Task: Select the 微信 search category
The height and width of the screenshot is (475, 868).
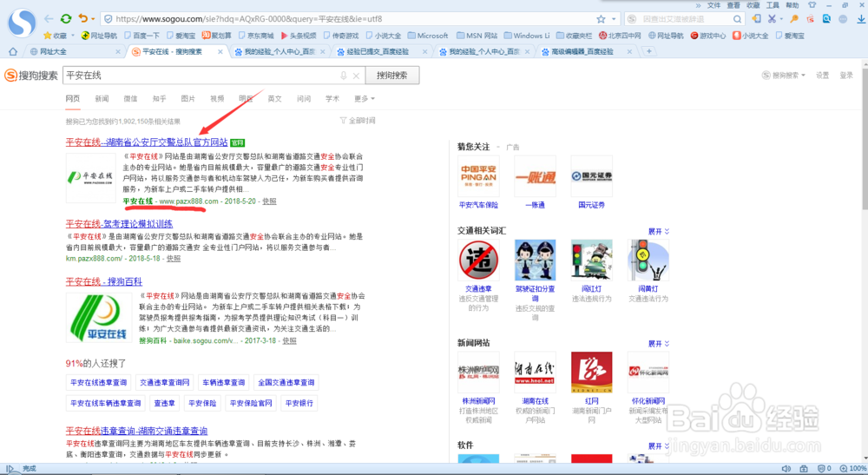Action: (130, 98)
